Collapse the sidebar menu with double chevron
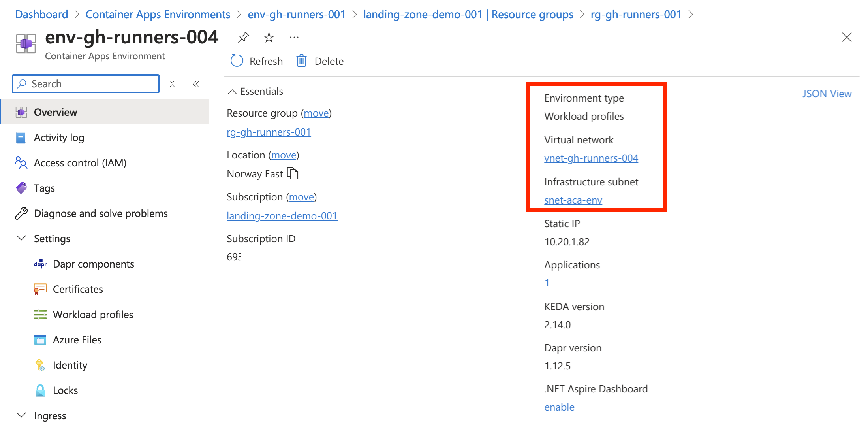868x424 pixels. tap(196, 84)
